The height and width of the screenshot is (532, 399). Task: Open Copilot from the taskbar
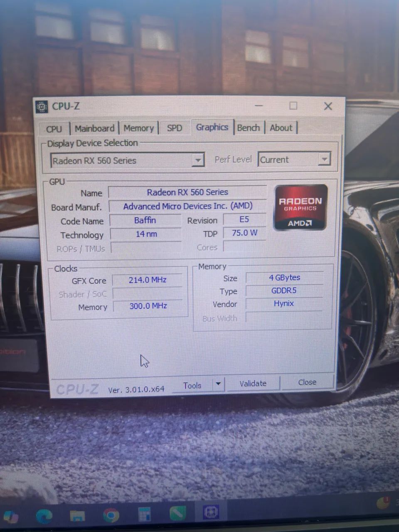11,517
